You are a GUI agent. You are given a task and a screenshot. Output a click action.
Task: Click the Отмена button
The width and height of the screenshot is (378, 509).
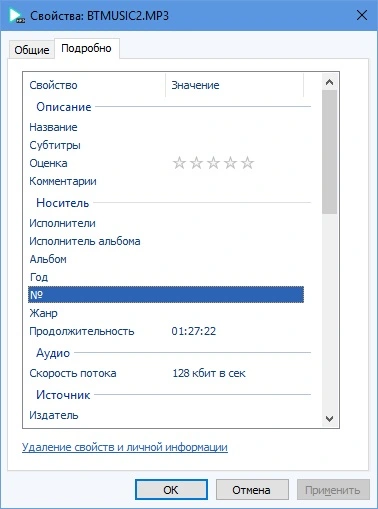252,490
